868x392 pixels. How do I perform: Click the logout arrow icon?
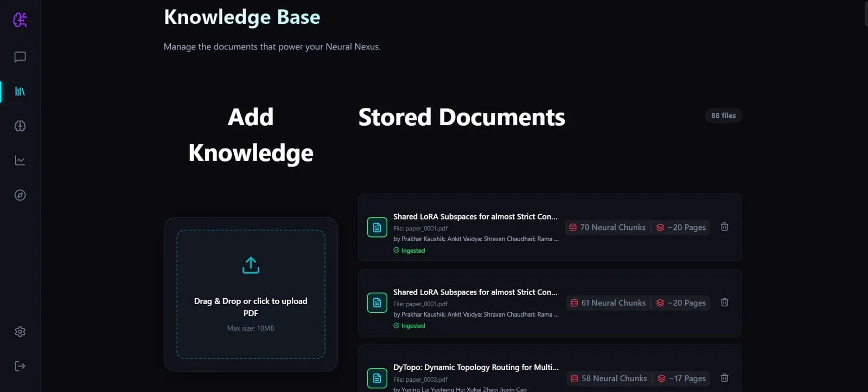click(20, 366)
